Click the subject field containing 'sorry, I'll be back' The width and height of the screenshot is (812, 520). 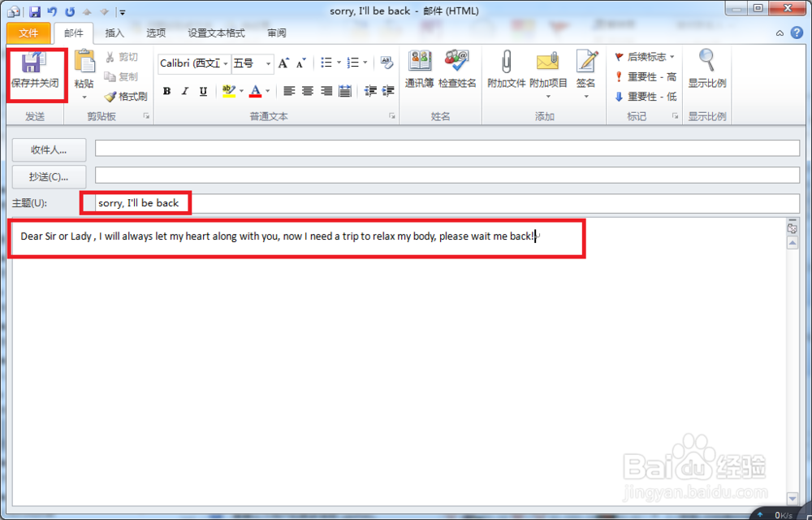447,203
